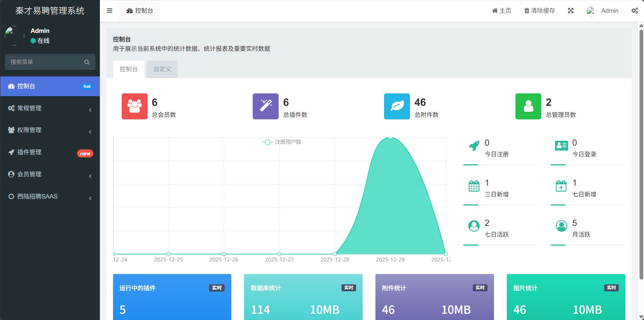Click the 秦才易聘管理系统 logo title
The height and width of the screenshot is (320, 644).
(50, 11)
